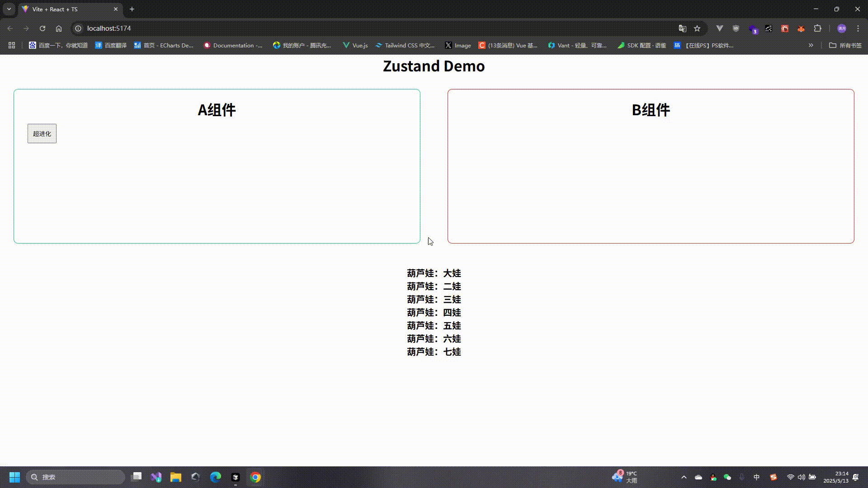Expand hidden system tray icons

coord(684,477)
